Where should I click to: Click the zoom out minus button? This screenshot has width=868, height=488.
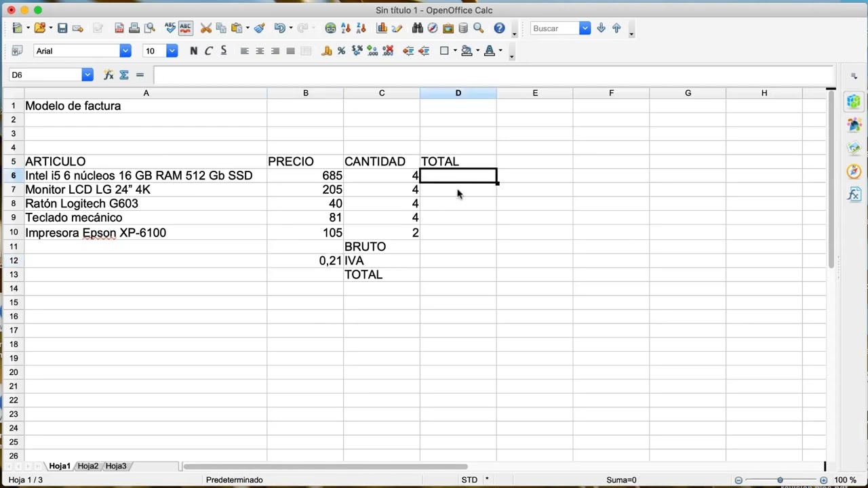click(x=738, y=480)
